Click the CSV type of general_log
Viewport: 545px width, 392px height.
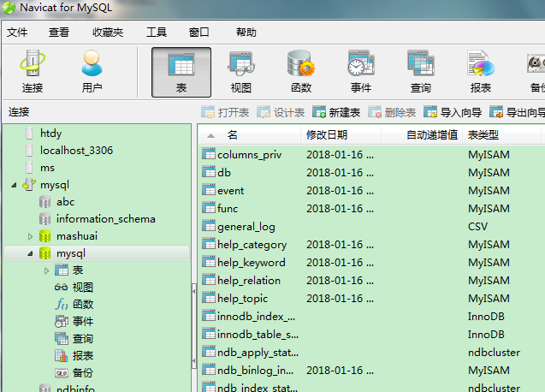click(x=477, y=227)
